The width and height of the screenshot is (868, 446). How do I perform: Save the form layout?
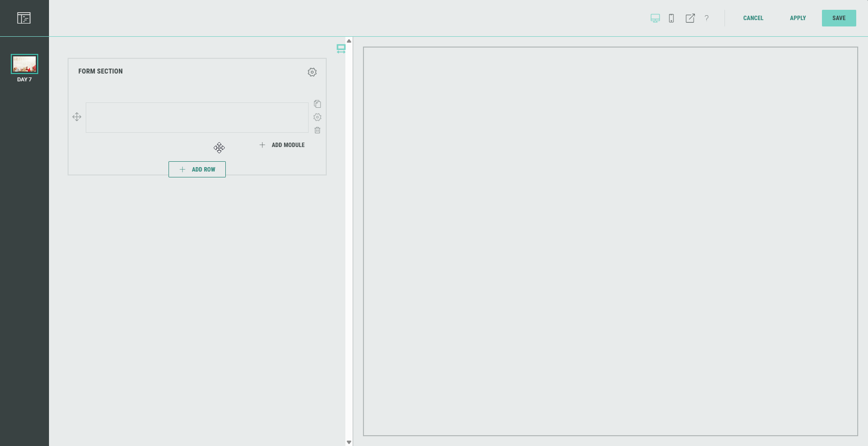839,18
